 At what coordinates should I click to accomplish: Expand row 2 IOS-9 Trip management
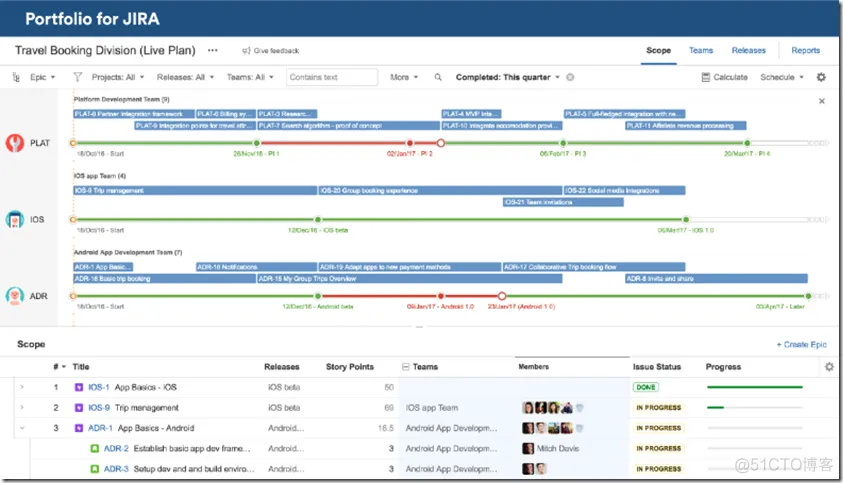22,408
